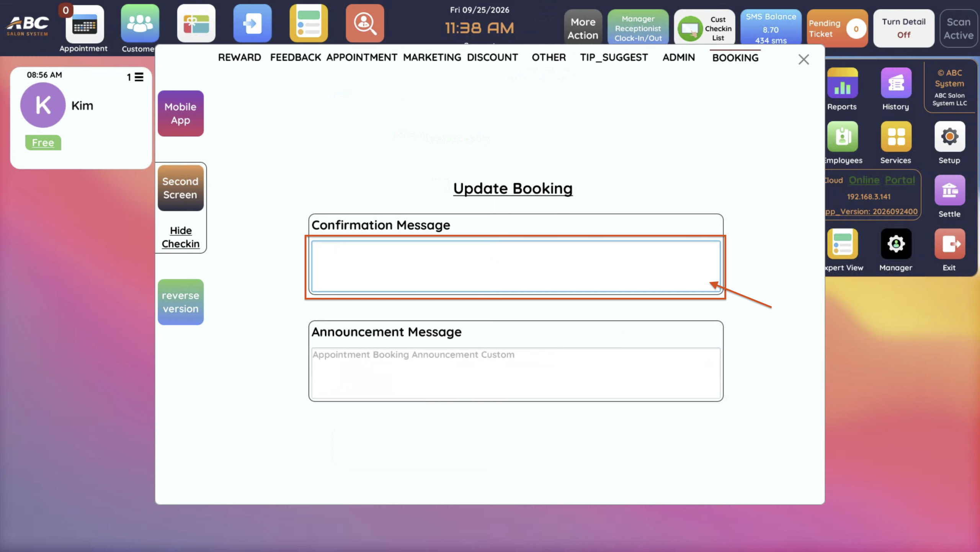Toggle Hide Checkin
The width and height of the screenshot is (980, 552).
click(x=181, y=237)
